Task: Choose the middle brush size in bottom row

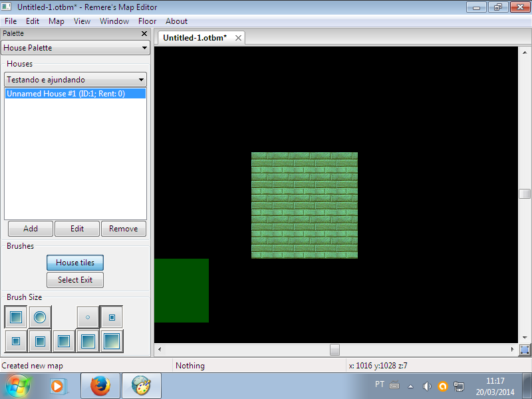Action: (64, 341)
